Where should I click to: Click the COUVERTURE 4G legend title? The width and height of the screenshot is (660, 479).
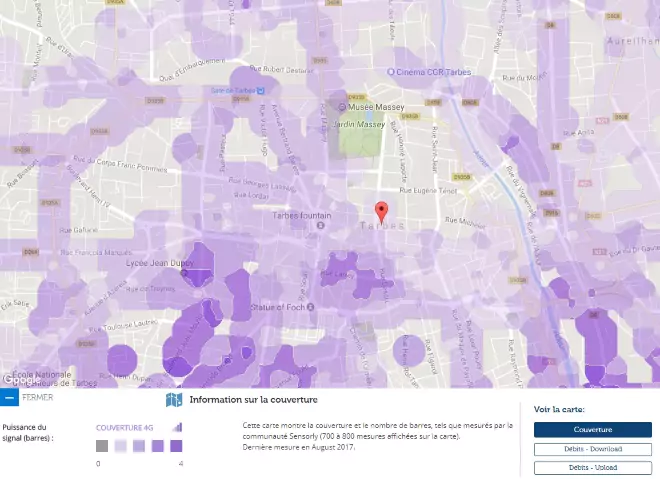pos(124,428)
